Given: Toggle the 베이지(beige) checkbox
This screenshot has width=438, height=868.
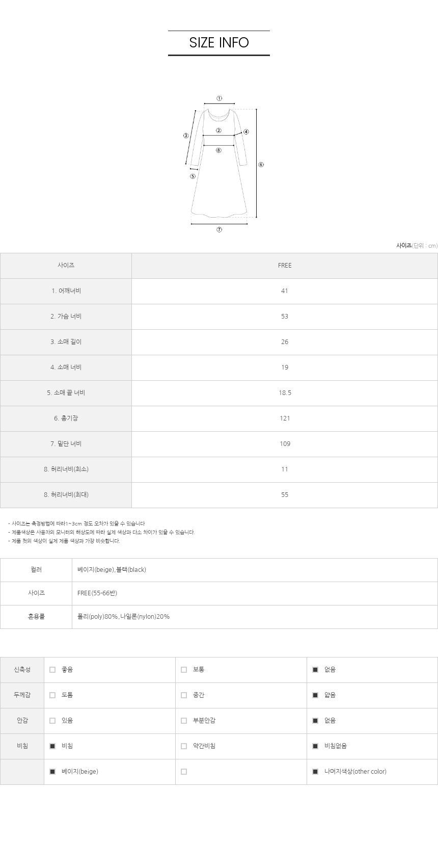Looking at the screenshot, I should point(52,772).
